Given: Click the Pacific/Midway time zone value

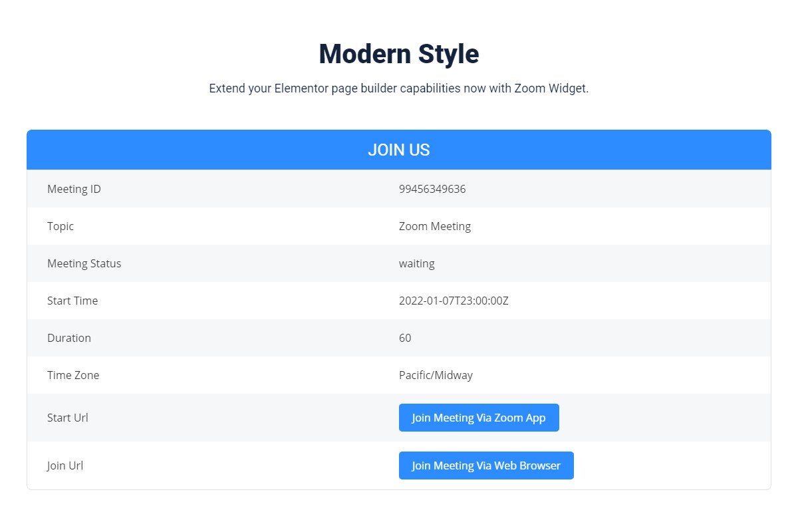Looking at the screenshot, I should click(436, 375).
